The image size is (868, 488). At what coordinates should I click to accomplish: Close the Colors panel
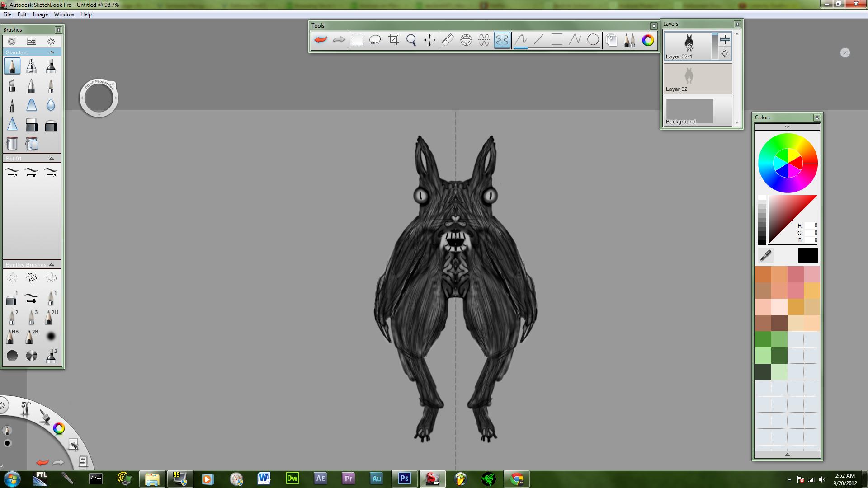click(x=817, y=117)
